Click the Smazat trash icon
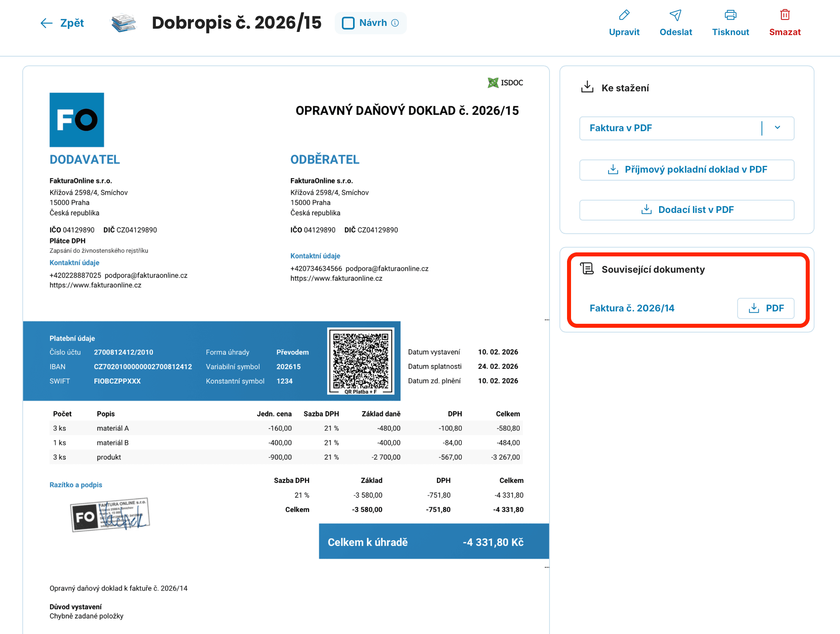This screenshot has height=634, width=840. (785, 15)
